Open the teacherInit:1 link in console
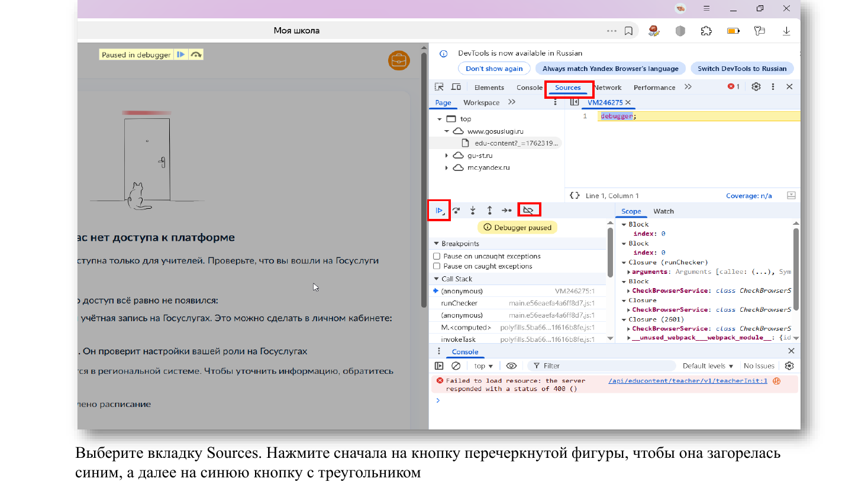Screen dimensions: 868x488 [x=688, y=381]
